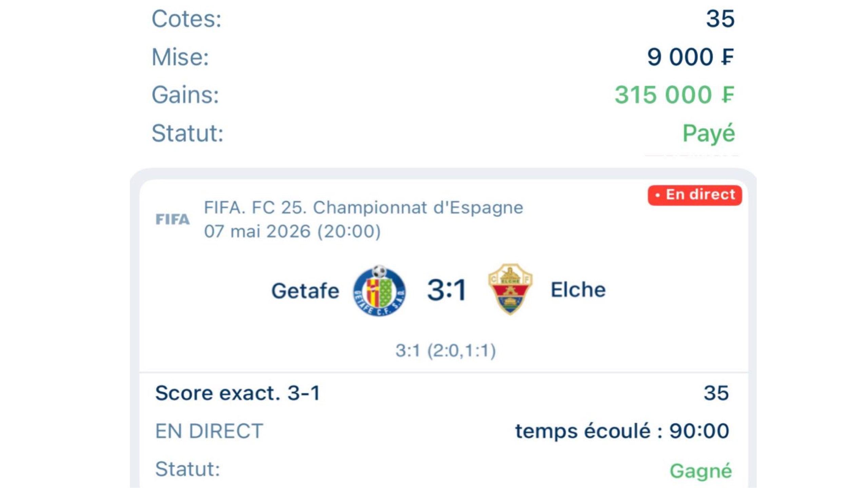The image size is (868, 488).
Task: Select the 3:1 match score
Action: tap(447, 290)
